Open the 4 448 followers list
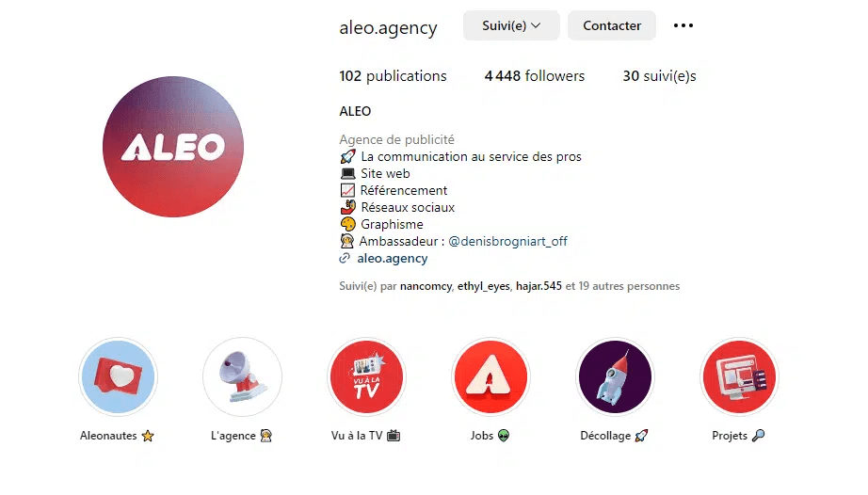 534,76
